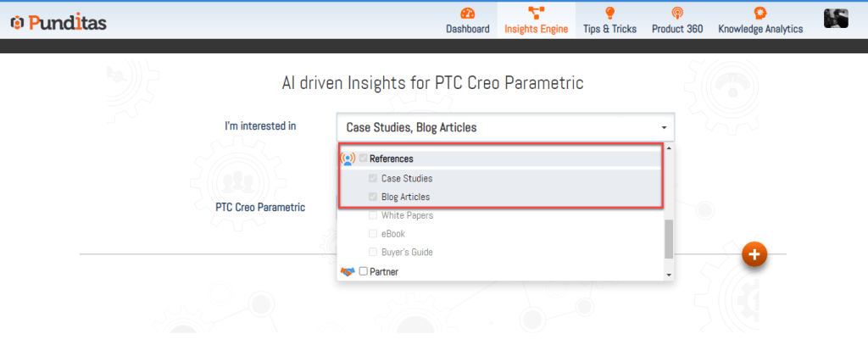Tick the Partner checkbox

pyautogui.click(x=363, y=271)
